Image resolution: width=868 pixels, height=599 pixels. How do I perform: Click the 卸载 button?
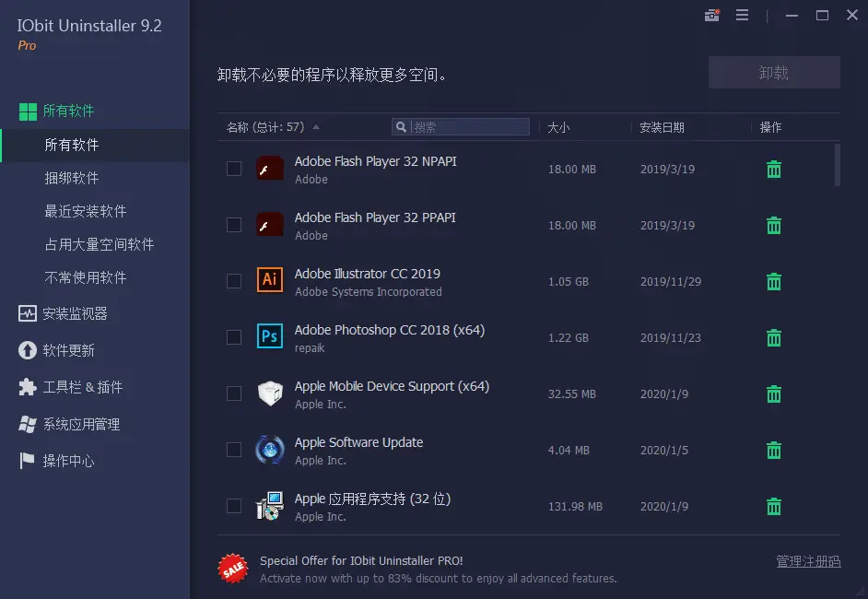click(x=774, y=72)
